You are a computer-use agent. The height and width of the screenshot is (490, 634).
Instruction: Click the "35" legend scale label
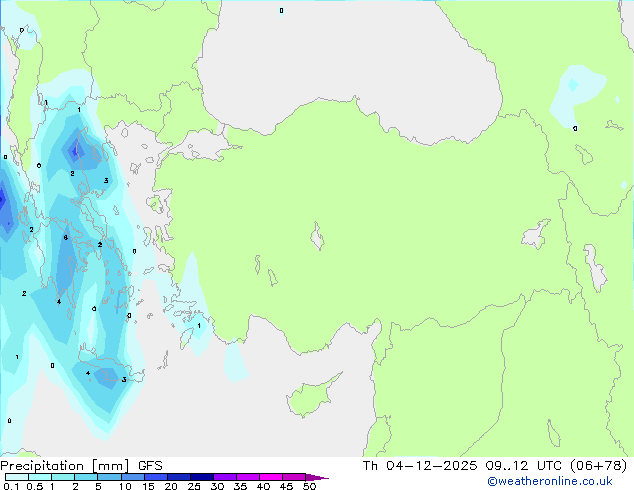(240, 486)
